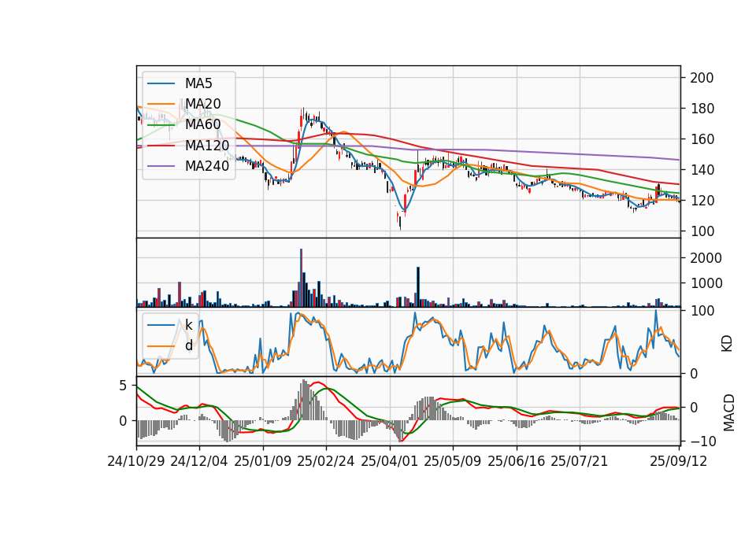Click the 2000 volume axis label
The image size is (756, 543).
pos(706,258)
